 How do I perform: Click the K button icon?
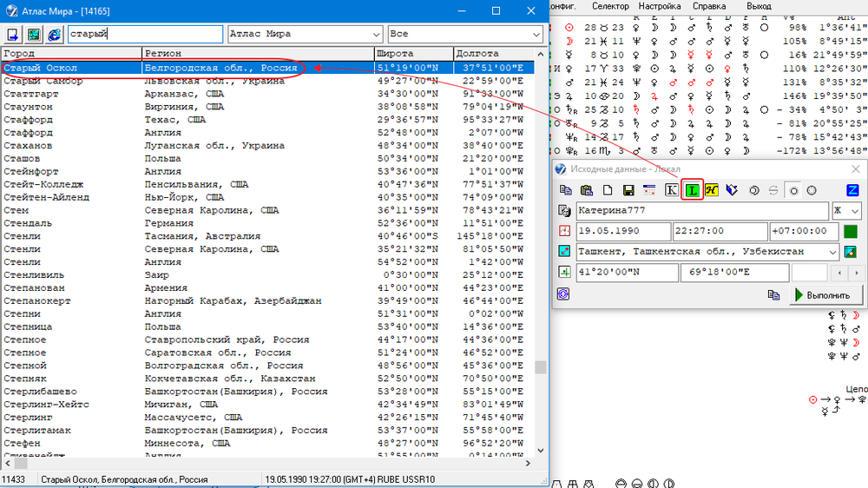[x=671, y=190]
